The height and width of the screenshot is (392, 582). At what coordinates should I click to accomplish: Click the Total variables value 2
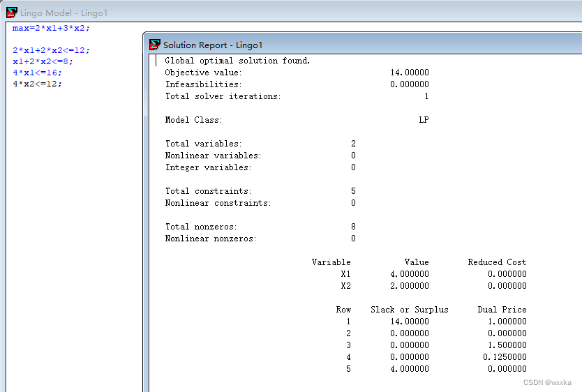click(353, 144)
